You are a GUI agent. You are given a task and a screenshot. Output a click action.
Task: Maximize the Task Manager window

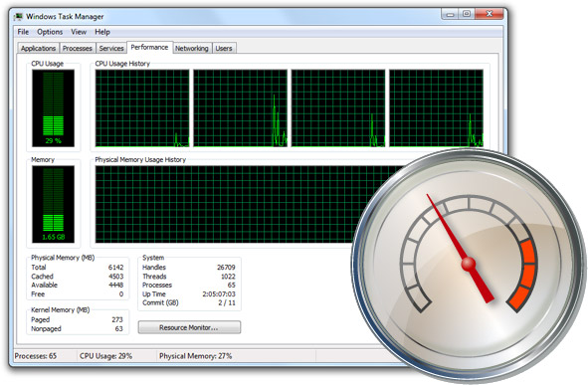[467, 14]
